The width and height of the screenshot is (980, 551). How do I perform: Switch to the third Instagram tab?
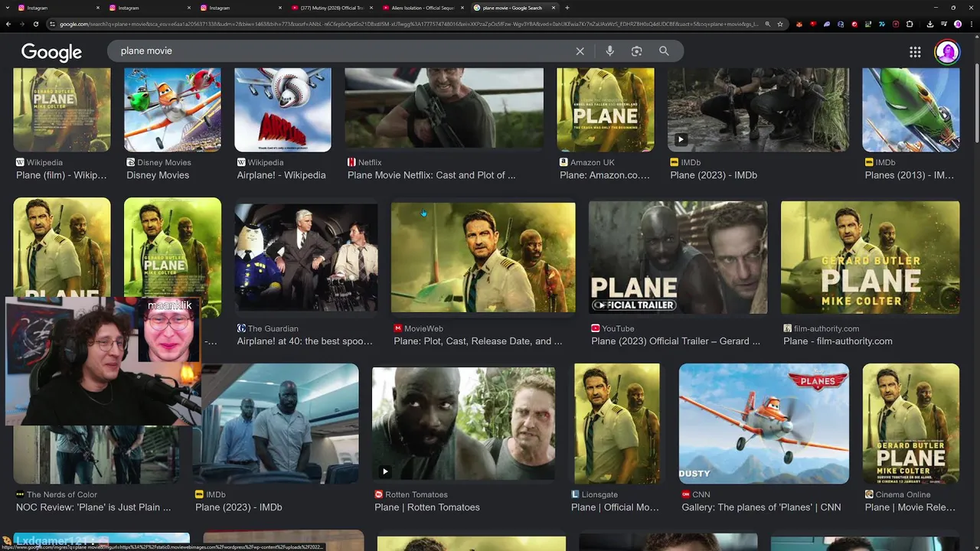241,8
